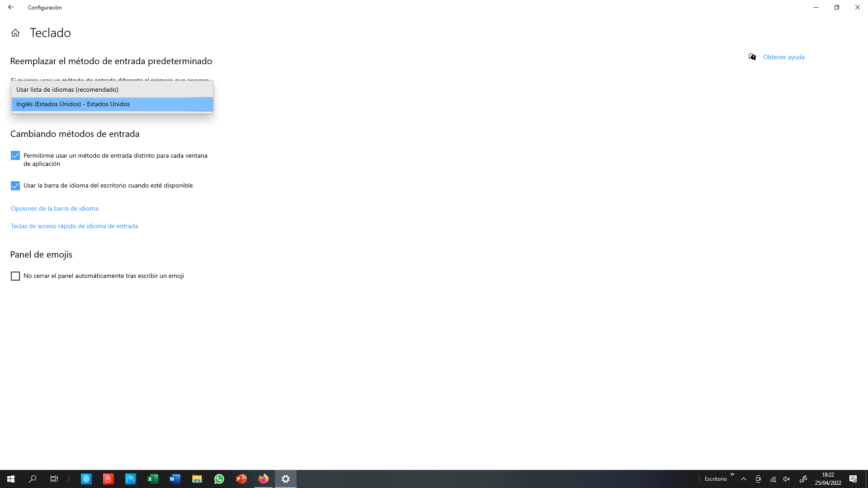868x488 pixels.
Task: Enable 'No cerrar el panel automáticamente tras escribir'
Action: coord(15,276)
